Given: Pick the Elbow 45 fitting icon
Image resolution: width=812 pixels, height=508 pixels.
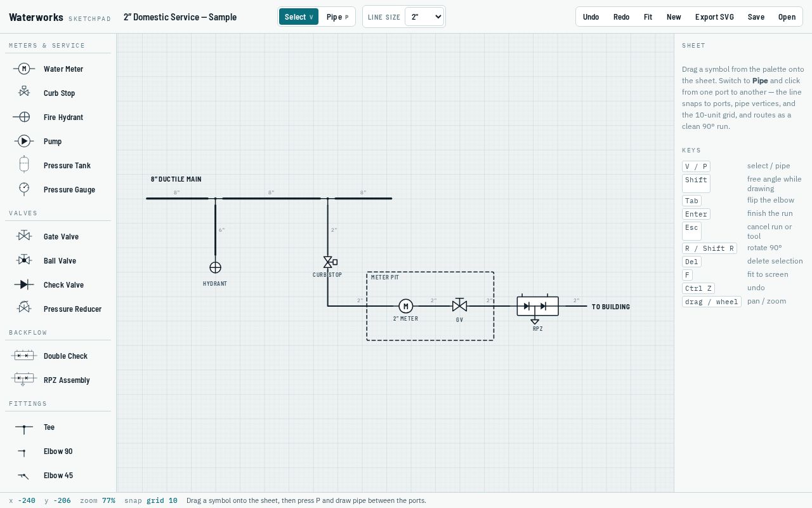Looking at the screenshot, I should click(24, 476).
